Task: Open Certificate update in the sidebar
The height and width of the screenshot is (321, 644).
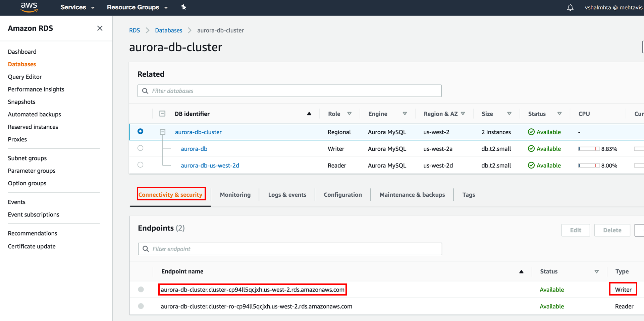Action: click(32, 246)
